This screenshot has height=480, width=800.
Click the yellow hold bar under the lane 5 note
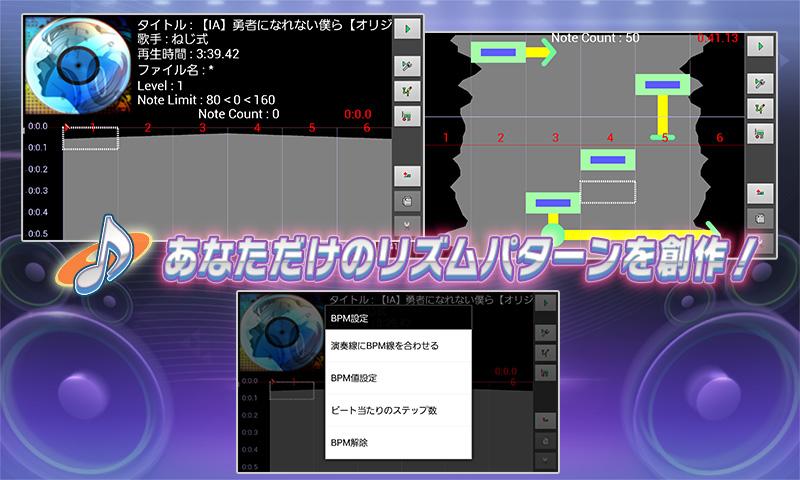663,115
